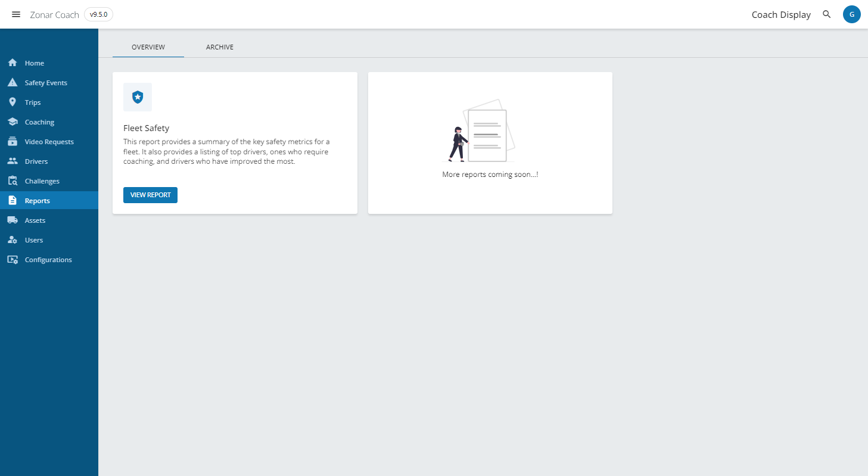Select Video Requests in sidebar
This screenshot has height=476, width=868.
click(49, 141)
